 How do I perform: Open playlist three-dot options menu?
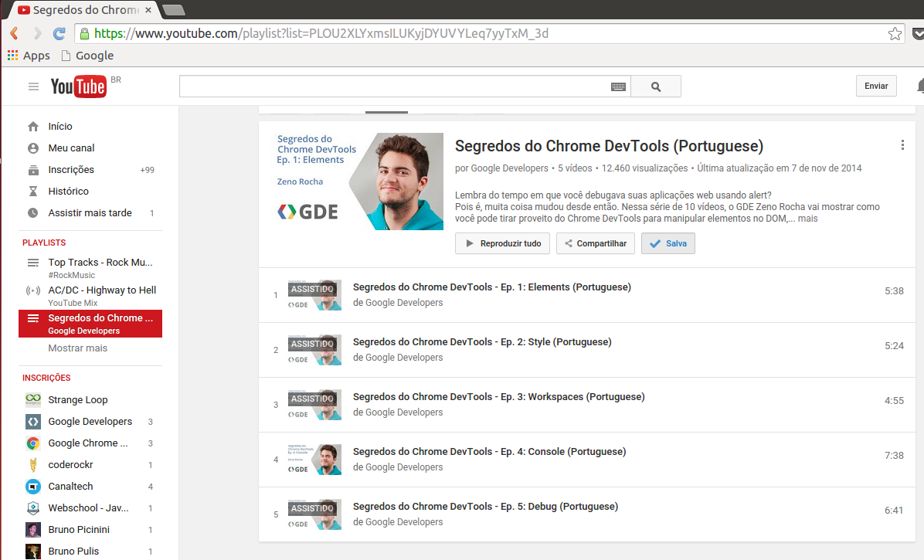click(x=902, y=145)
